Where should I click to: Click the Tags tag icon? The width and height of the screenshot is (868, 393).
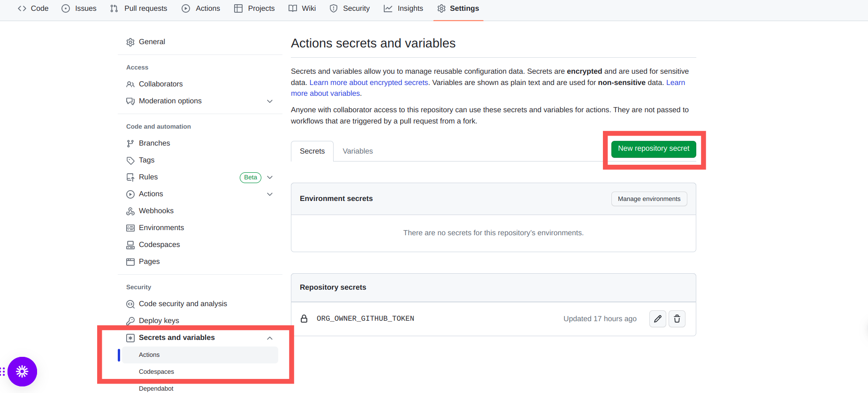tap(130, 161)
